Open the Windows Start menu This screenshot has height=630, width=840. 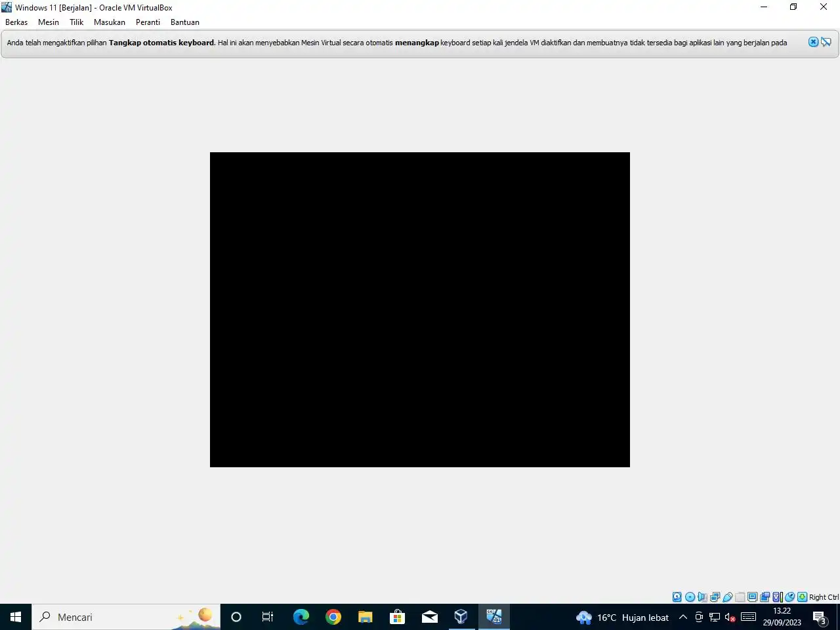pos(16,617)
